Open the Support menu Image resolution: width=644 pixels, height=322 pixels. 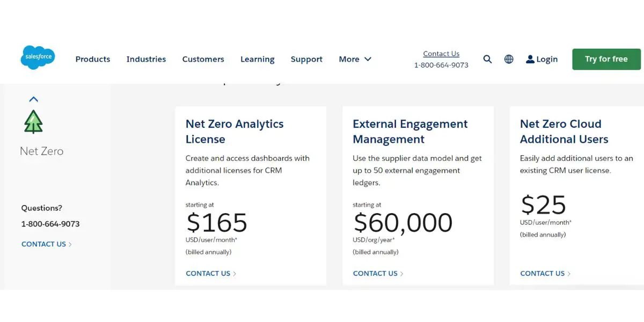tap(306, 59)
